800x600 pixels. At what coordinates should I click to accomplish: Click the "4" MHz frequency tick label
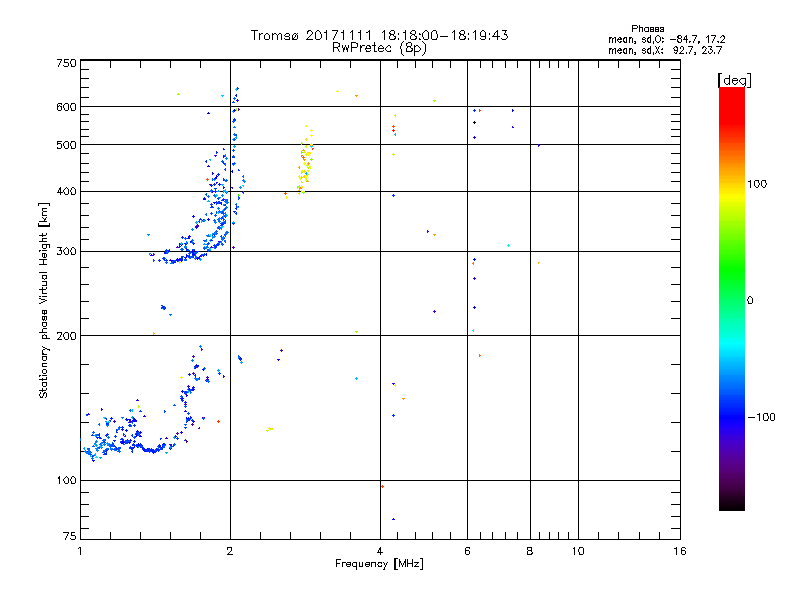pyautogui.click(x=380, y=551)
